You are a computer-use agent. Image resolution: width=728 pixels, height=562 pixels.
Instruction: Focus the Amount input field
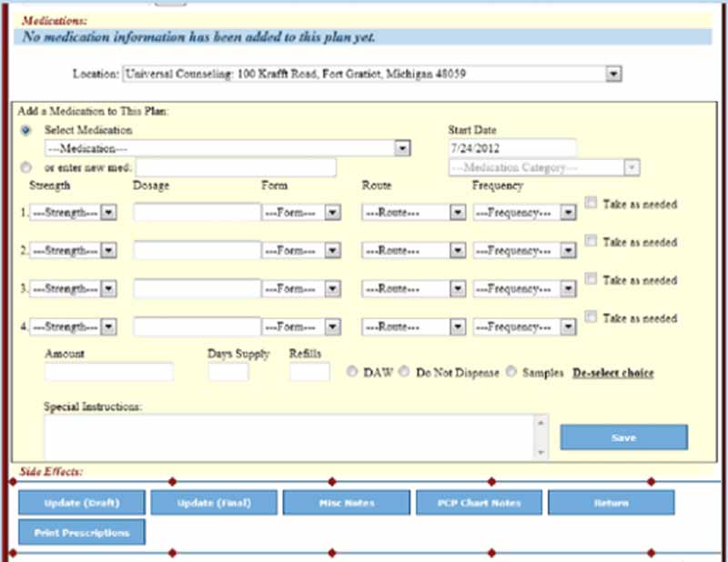click(109, 372)
